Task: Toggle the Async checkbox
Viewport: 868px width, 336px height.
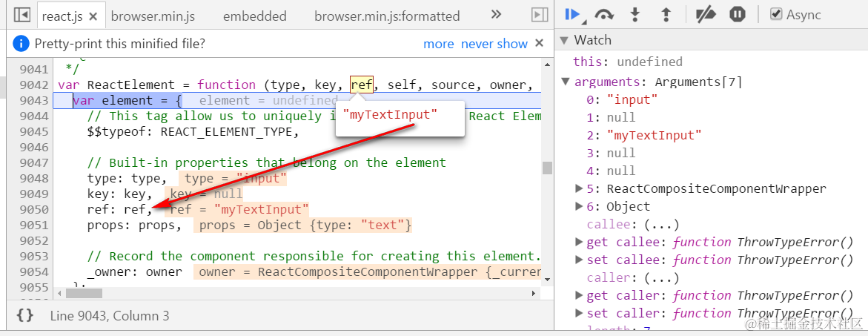Action: click(776, 14)
